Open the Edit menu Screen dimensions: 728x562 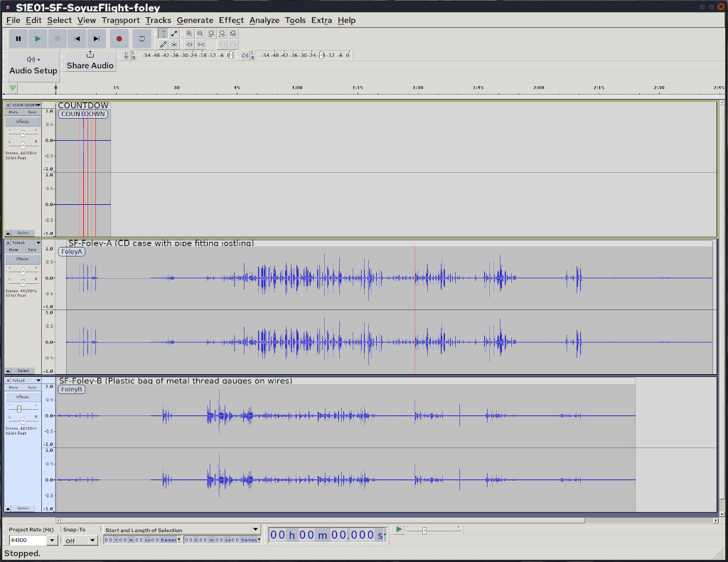[x=33, y=21]
